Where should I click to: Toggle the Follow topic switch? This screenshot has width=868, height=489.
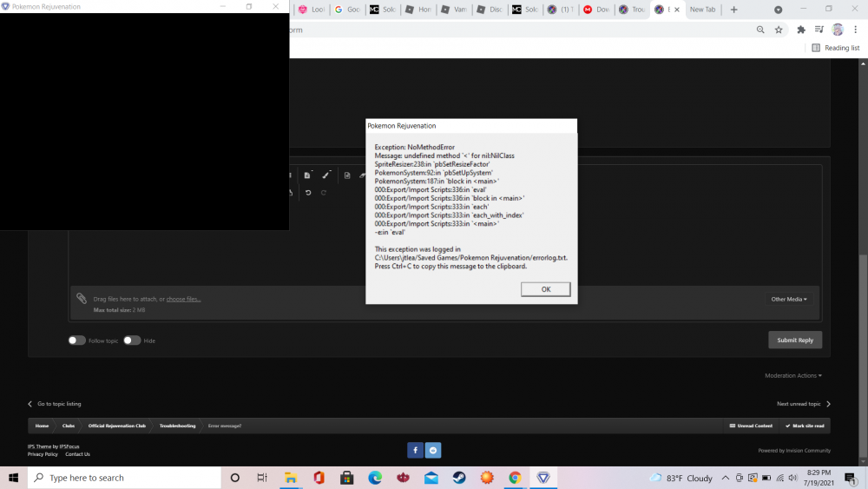click(77, 340)
